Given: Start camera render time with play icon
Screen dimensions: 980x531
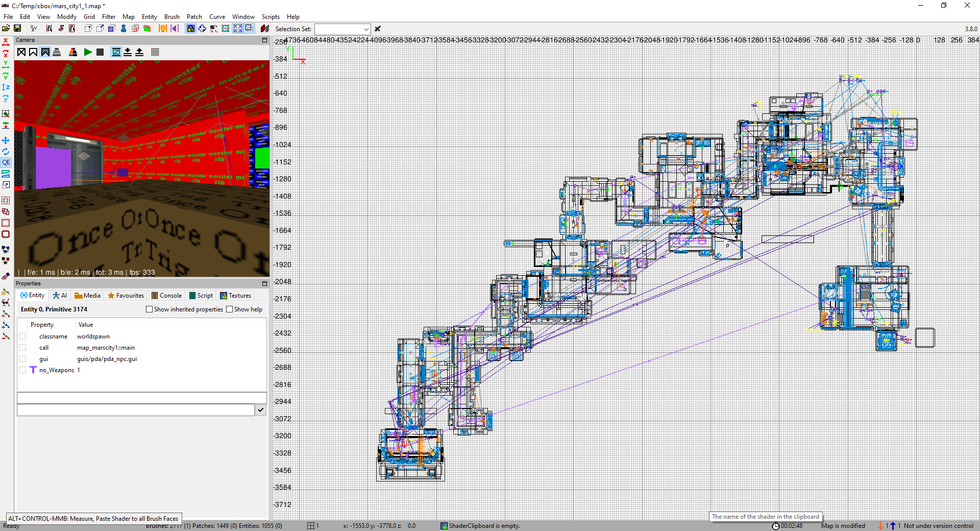Looking at the screenshot, I should point(88,52).
